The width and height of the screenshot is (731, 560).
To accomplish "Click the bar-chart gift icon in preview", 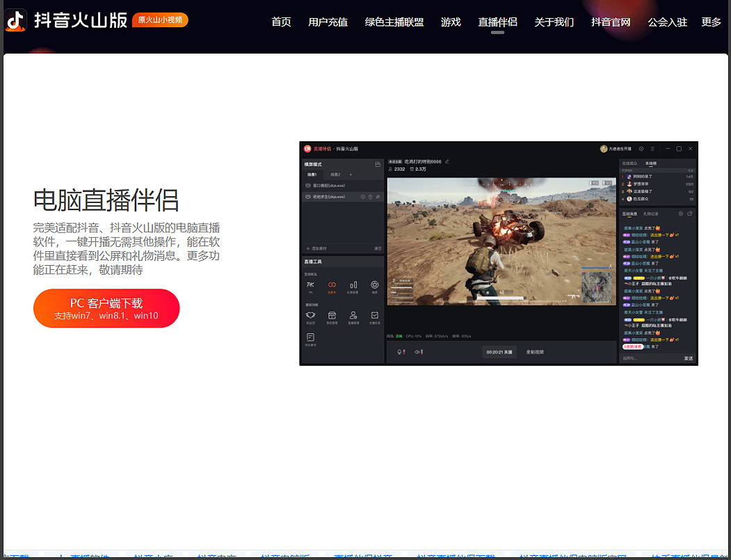I will coord(353,285).
